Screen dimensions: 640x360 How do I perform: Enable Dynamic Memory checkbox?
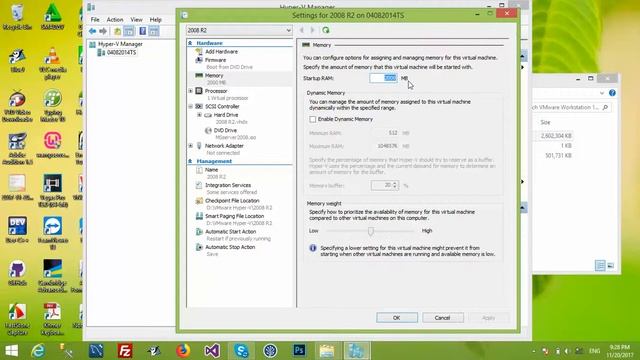point(313,119)
